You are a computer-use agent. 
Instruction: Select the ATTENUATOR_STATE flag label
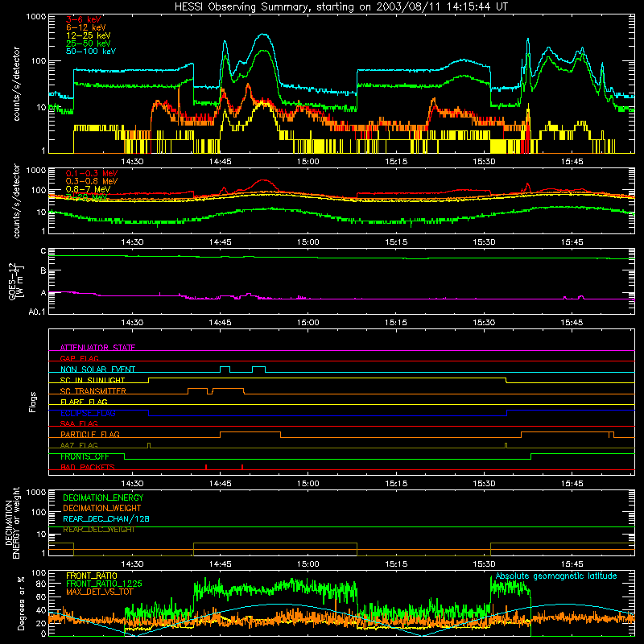click(x=97, y=348)
